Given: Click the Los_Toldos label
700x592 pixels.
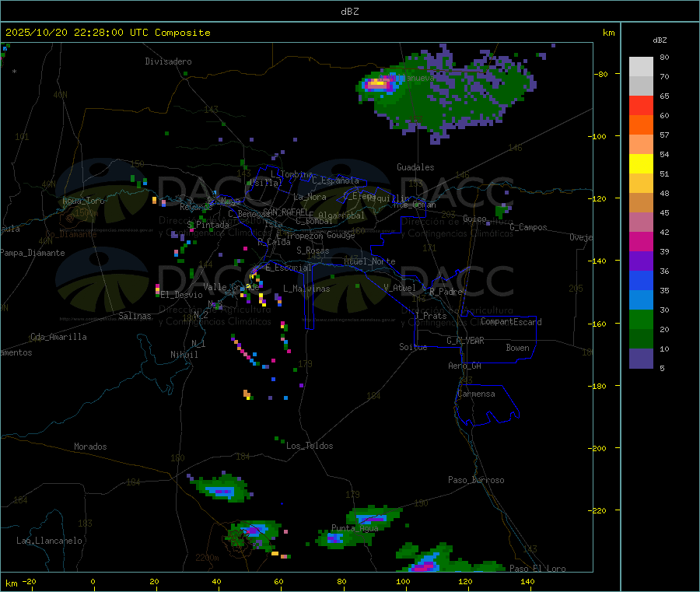Looking at the screenshot, I should coord(310,446).
